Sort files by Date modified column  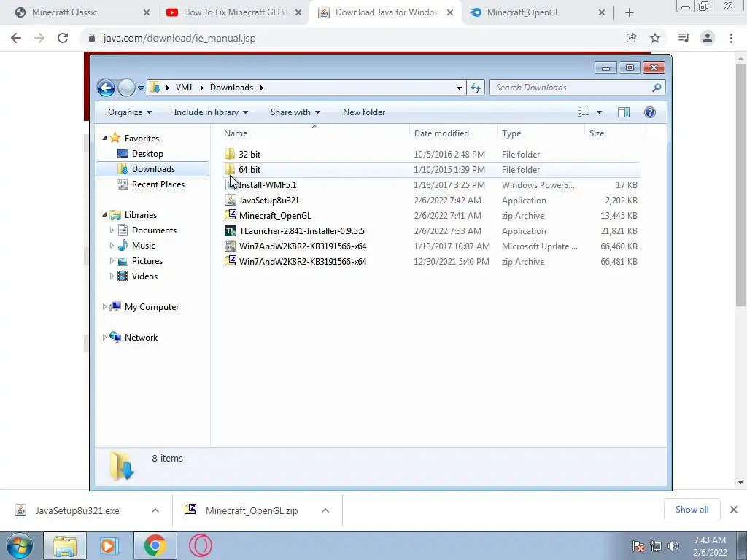(453, 133)
